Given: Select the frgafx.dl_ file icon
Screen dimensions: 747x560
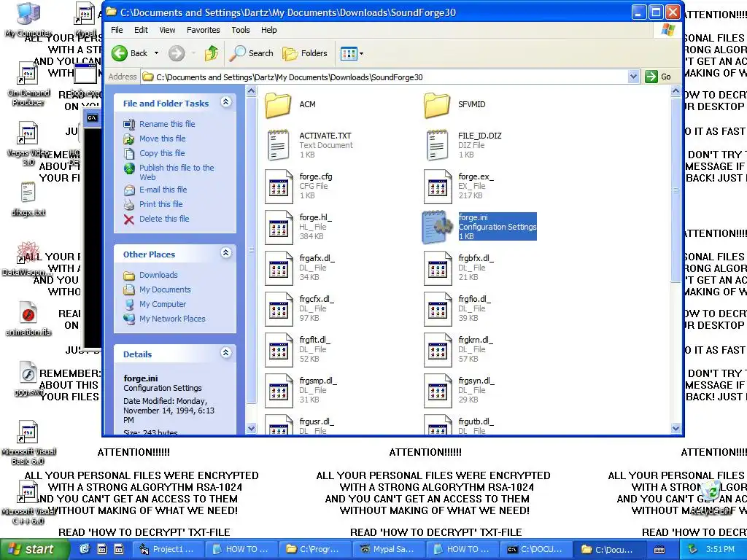Looking at the screenshot, I should (x=278, y=268).
